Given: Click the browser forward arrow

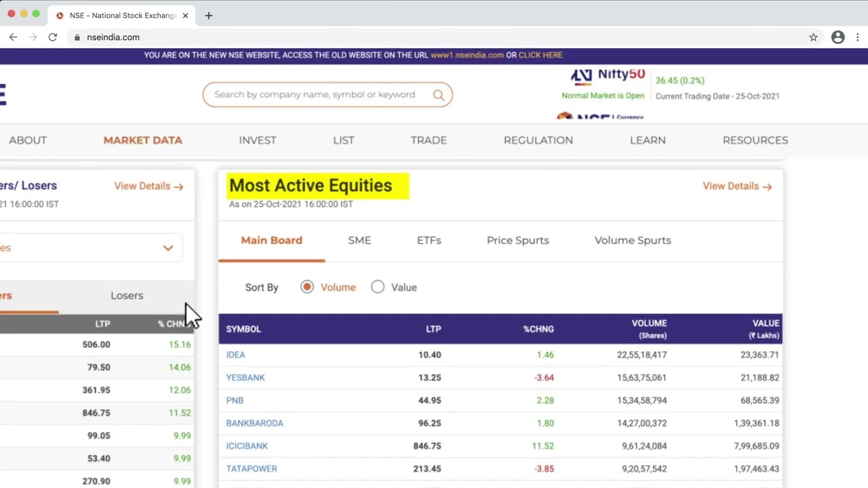Looking at the screenshot, I should point(33,37).
